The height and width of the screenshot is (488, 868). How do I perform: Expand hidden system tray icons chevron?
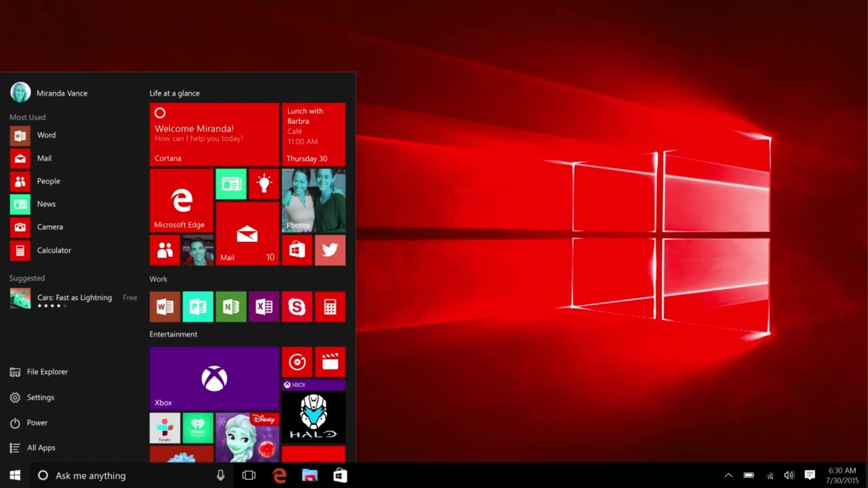pos(728,475)
